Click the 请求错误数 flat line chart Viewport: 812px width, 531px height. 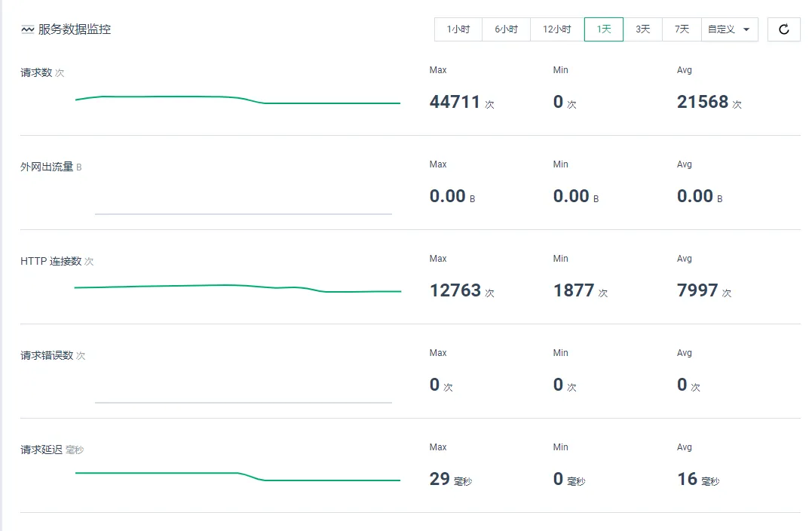[244, 402]
